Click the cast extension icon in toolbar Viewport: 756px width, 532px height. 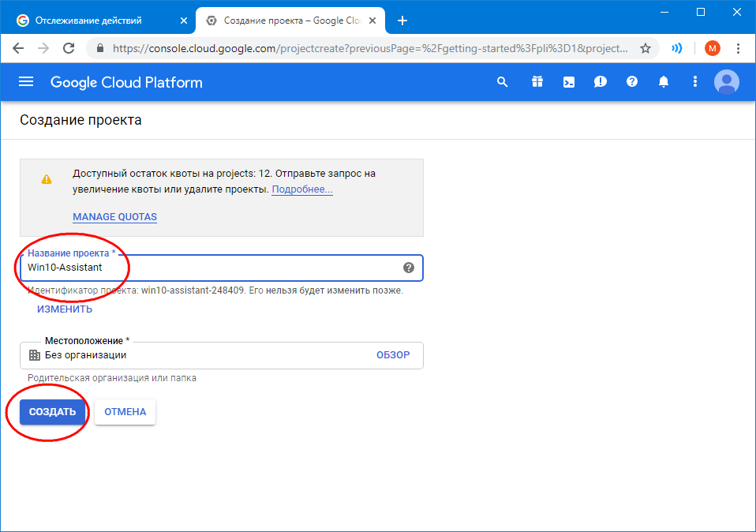click(x=677, y=48)
